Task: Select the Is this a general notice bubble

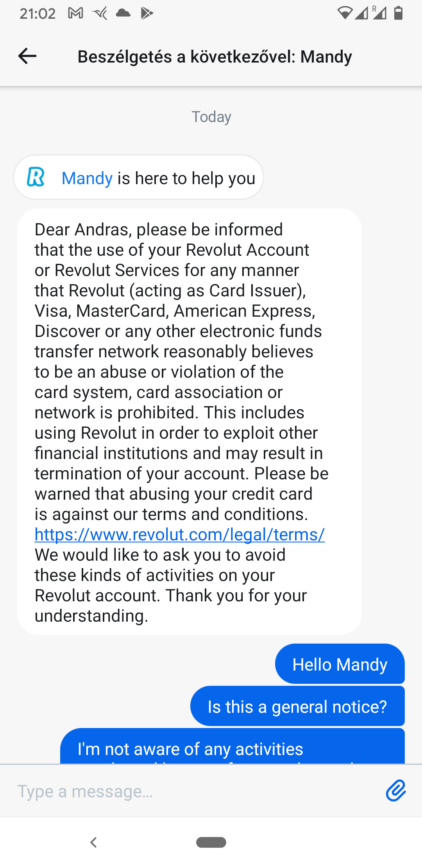Action: pos(297,706)
